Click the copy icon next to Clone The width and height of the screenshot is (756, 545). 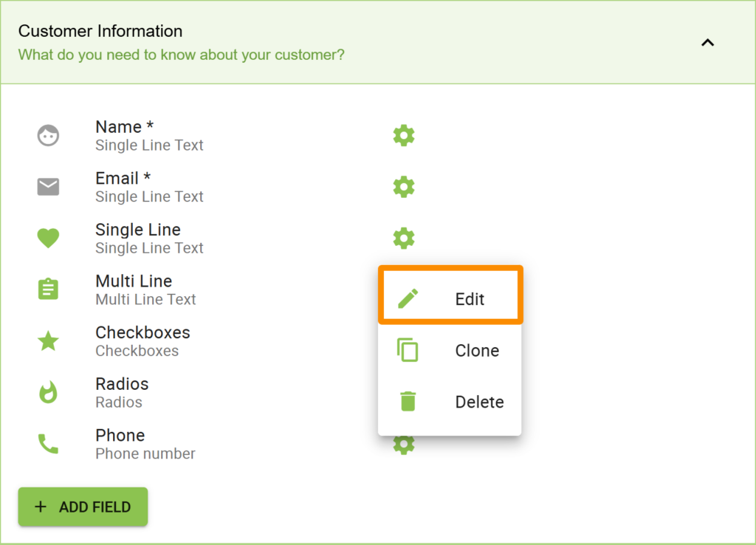click(408, 350)
